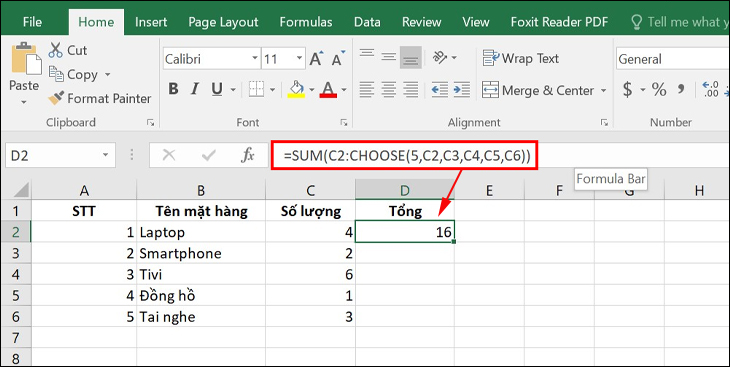
Task: Apply yellow fill color bucket
Action: tap(296, 89)
